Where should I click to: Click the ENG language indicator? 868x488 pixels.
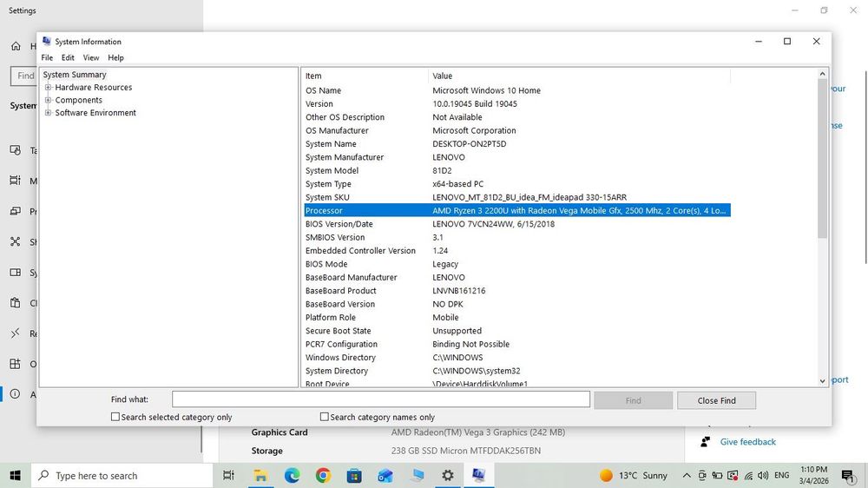tap(782, 475)
